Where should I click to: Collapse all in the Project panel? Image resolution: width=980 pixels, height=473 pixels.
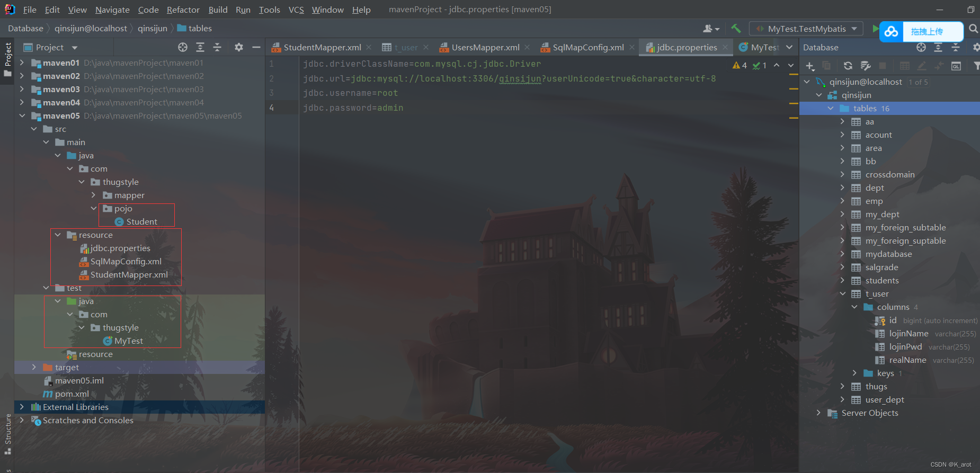pyautogui.click(x=217, y=47)
